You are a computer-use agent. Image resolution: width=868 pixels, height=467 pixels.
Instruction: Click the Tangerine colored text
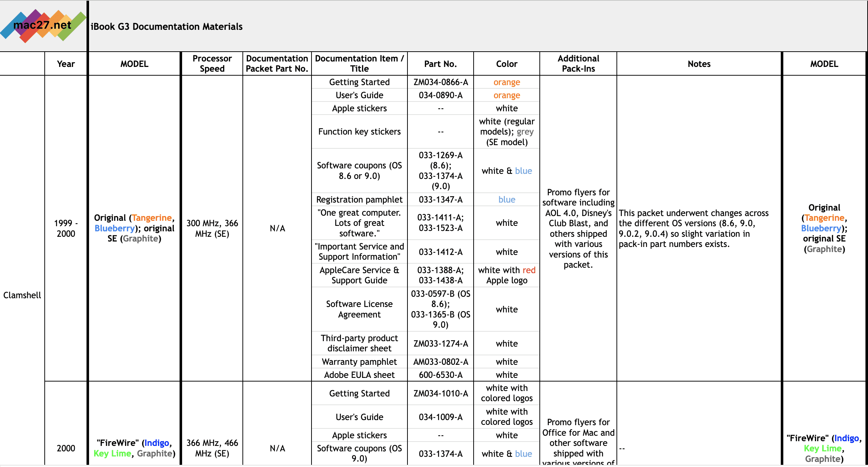click(x=152, y=217)
